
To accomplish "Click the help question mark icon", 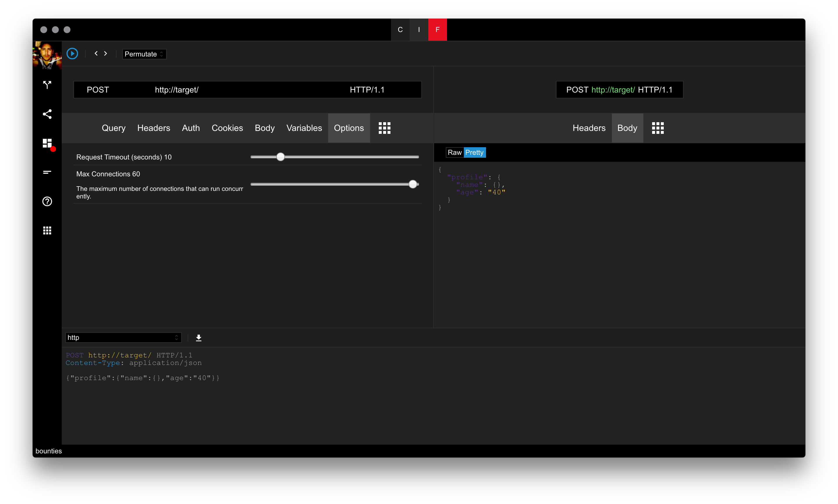I will click(x=47, y=201).
